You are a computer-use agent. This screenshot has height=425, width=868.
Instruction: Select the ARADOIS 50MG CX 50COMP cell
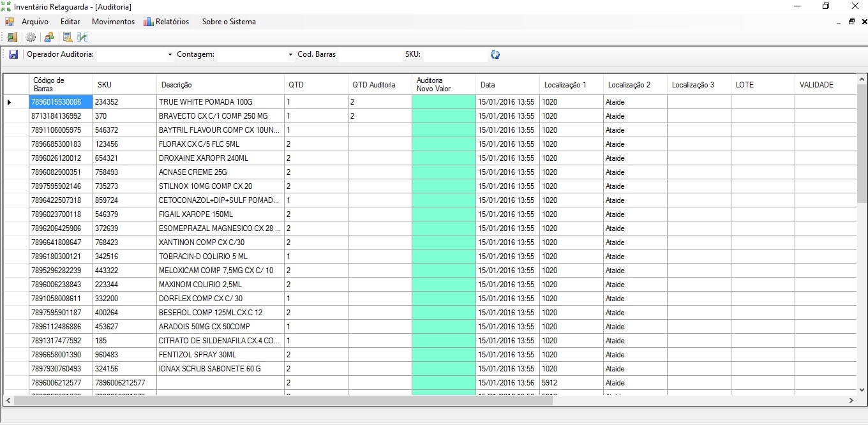click(x=220, y=327)
